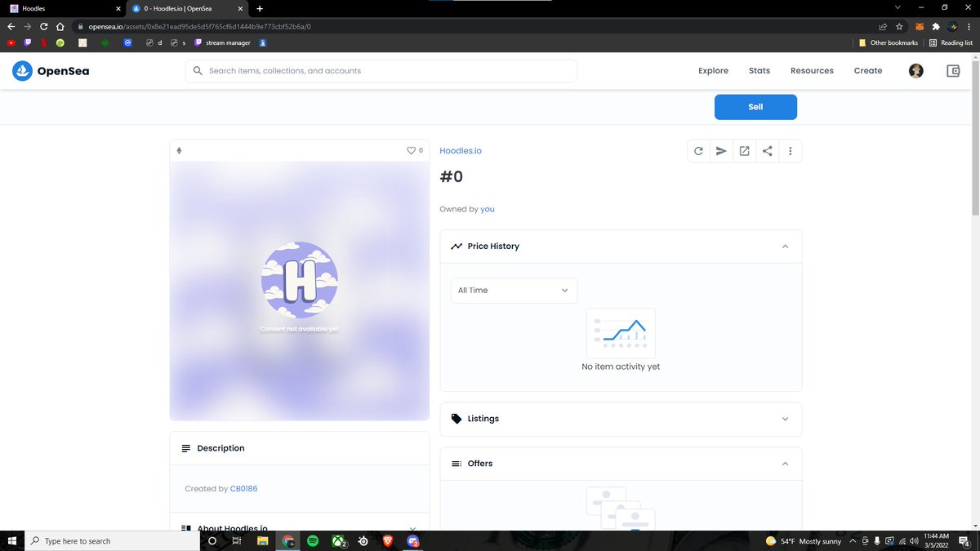Open the creator CB0186 link
The height and width of the screenshot is (551, 980).
click(x=244, y=489)
